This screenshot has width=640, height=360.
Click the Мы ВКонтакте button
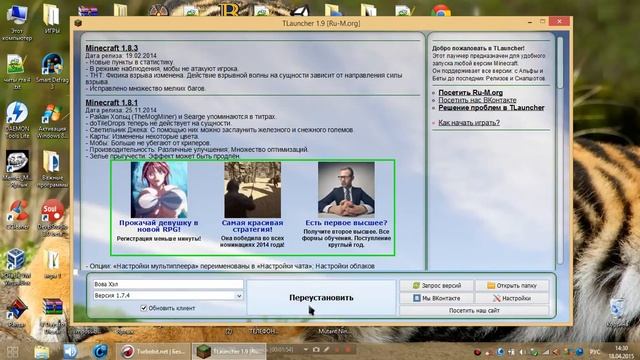(x=436, y=298)
